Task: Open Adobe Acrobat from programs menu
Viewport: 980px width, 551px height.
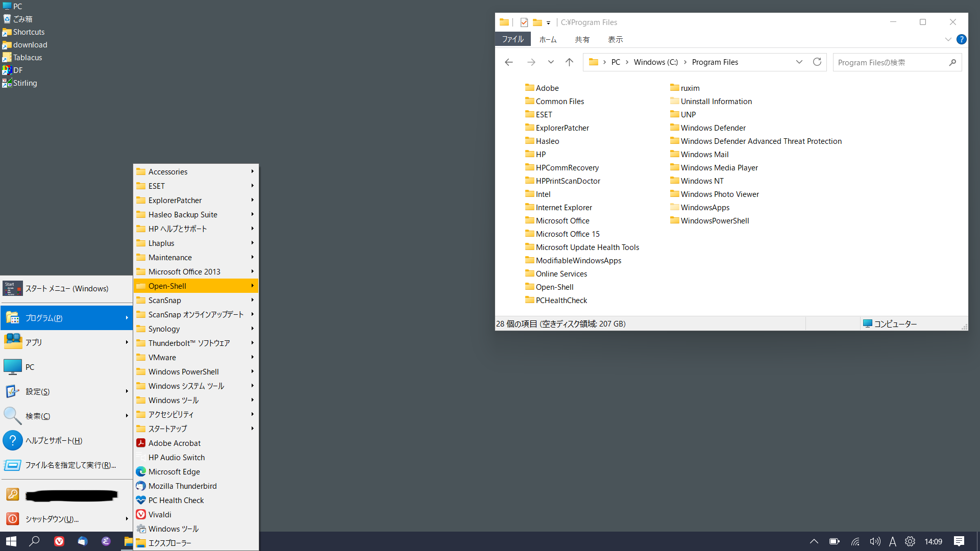Action: [174, 443]
